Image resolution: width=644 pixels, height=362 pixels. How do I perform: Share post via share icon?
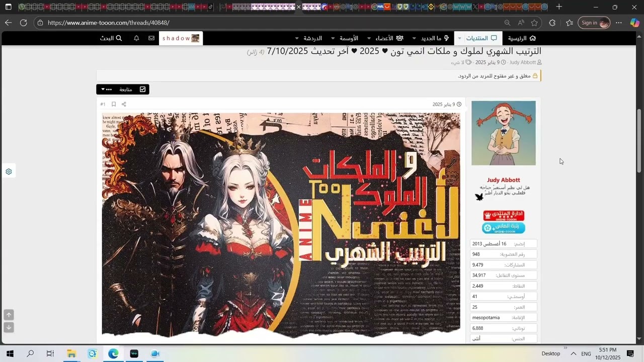pos(124,104)
